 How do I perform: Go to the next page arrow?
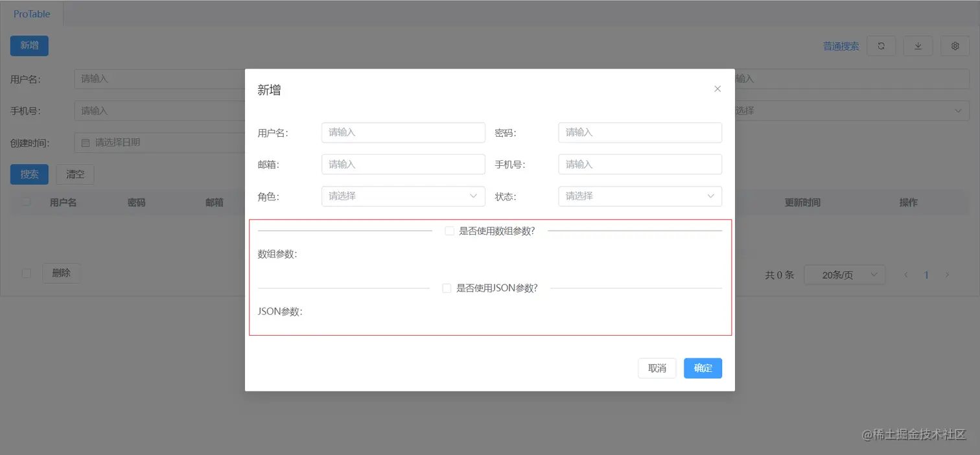(x=947, y=275)
